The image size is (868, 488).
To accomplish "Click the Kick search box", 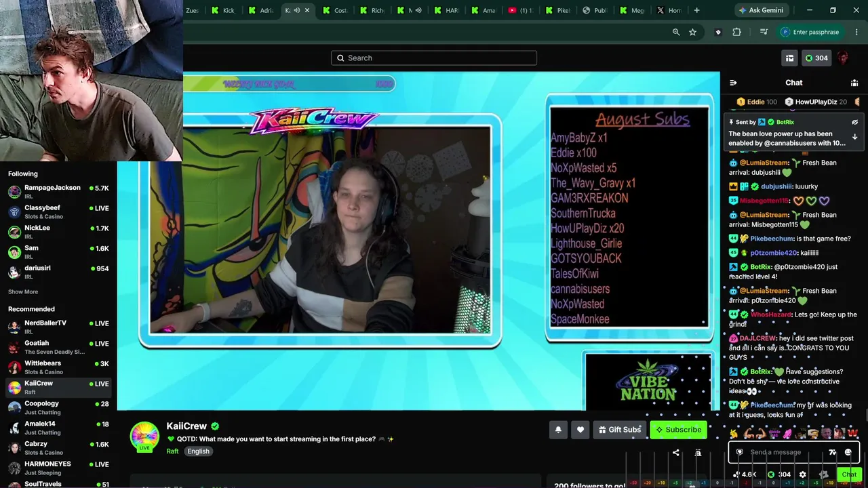I will pos(434,58).
